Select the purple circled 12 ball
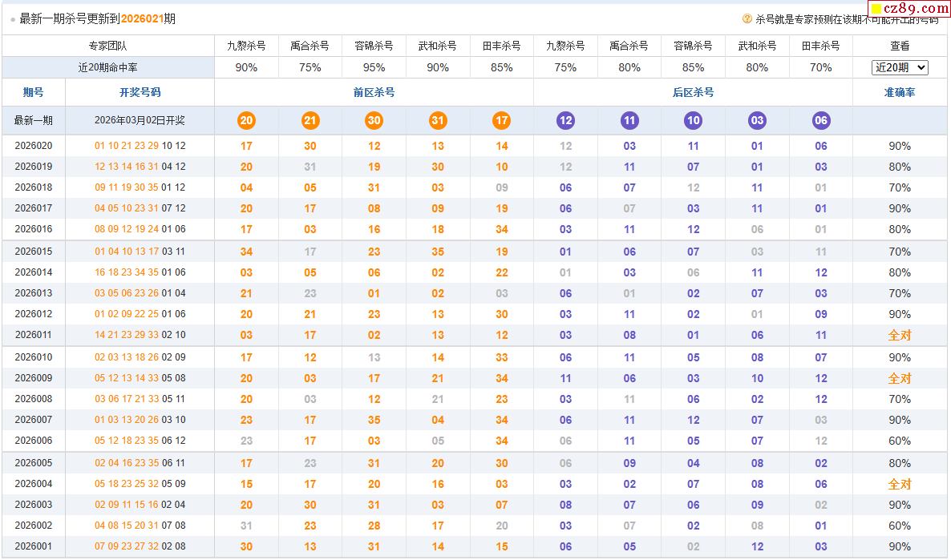The image size is (951, 560). [565, 121]
